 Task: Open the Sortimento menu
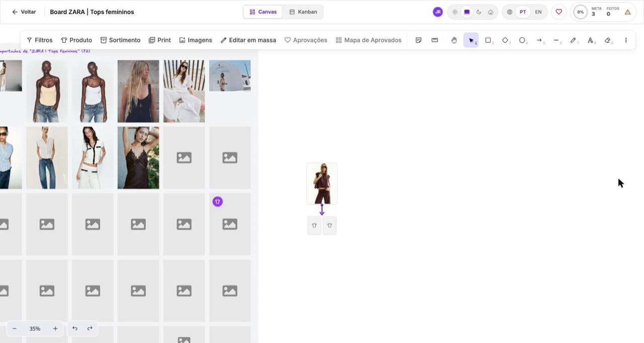pos(120,40)
